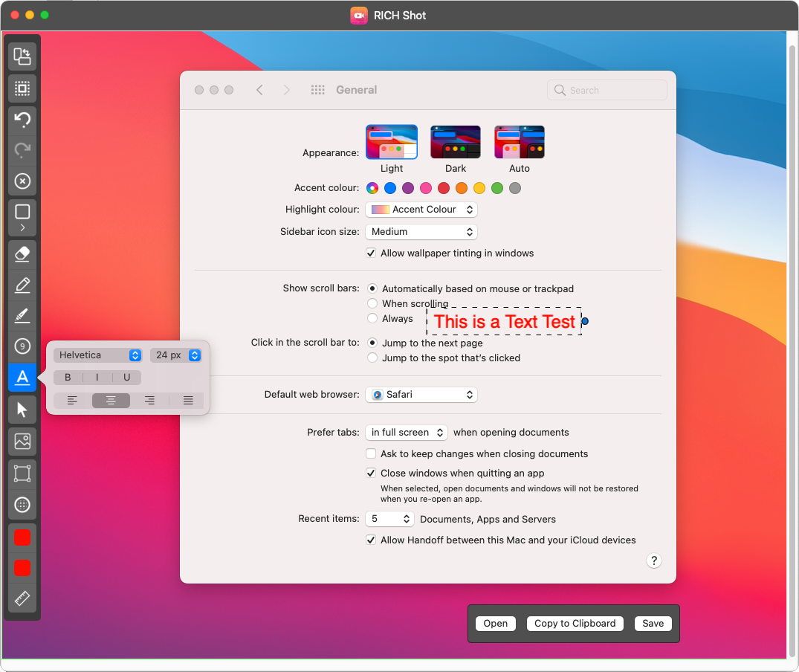This screenshot has width=799, height=672.
Task: Redo the annotation with curved arrow icon
Action: point(22,149)
